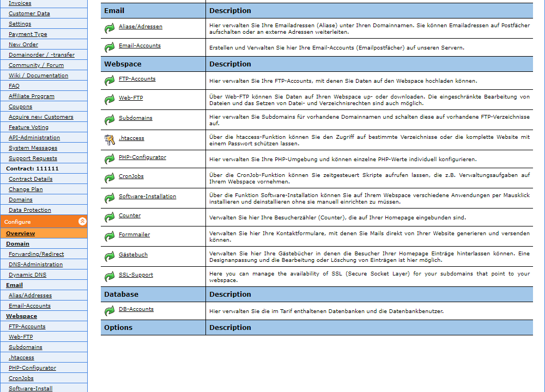
Task: Click the green arrow icon beside Web-FTP in the table
Action: click(110, 100)
